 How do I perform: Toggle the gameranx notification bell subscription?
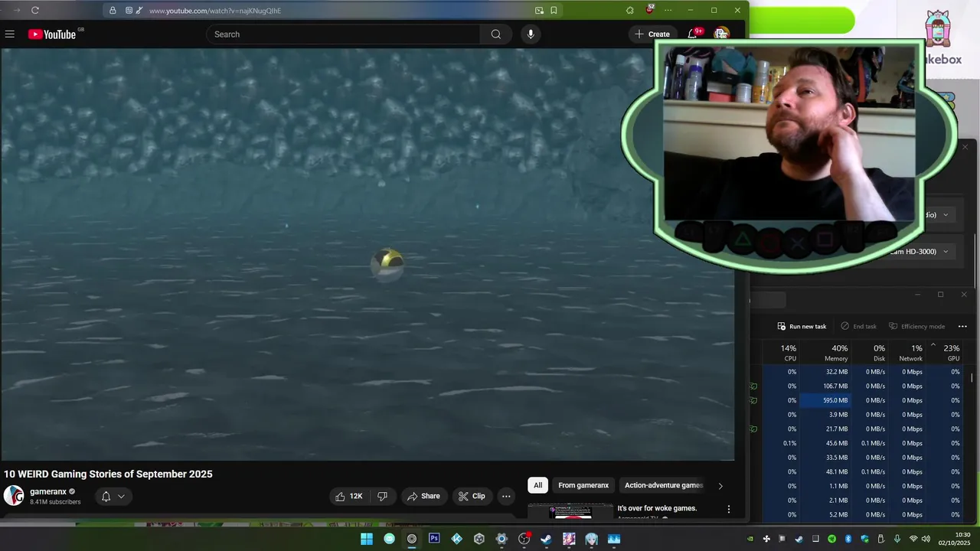click(106, 496)
